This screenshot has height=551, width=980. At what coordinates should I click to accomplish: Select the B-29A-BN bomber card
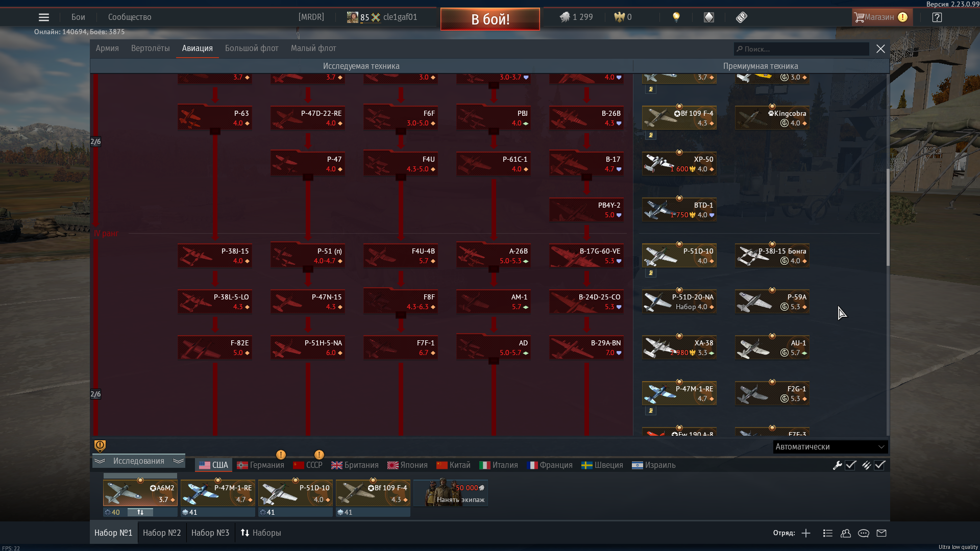[x=586, y=347]
